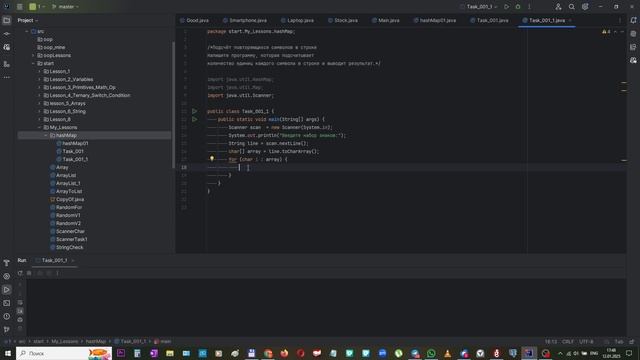Image resolution: width=640 pixels, height=360 pixels.
Task: Open the project selector dropdown
Action: point(37,7)
